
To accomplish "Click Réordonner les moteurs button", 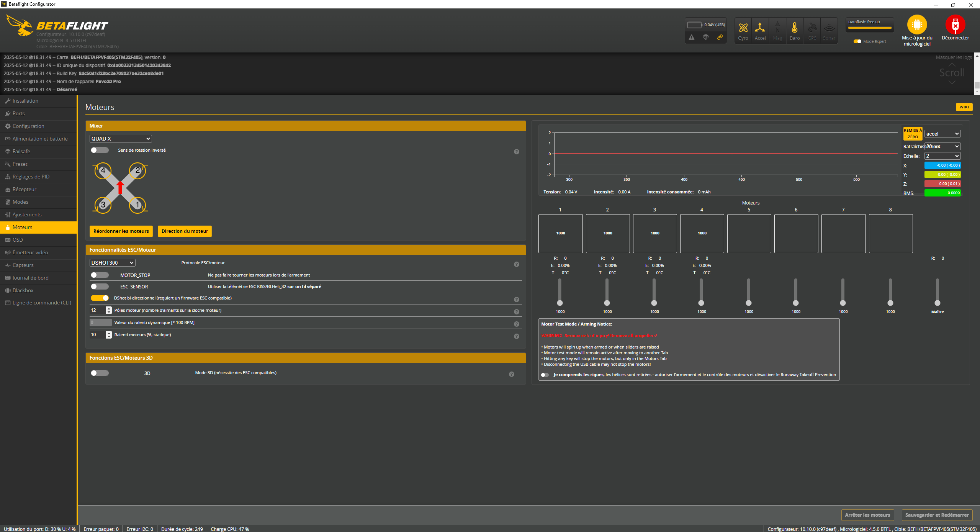I will (121, 231).
